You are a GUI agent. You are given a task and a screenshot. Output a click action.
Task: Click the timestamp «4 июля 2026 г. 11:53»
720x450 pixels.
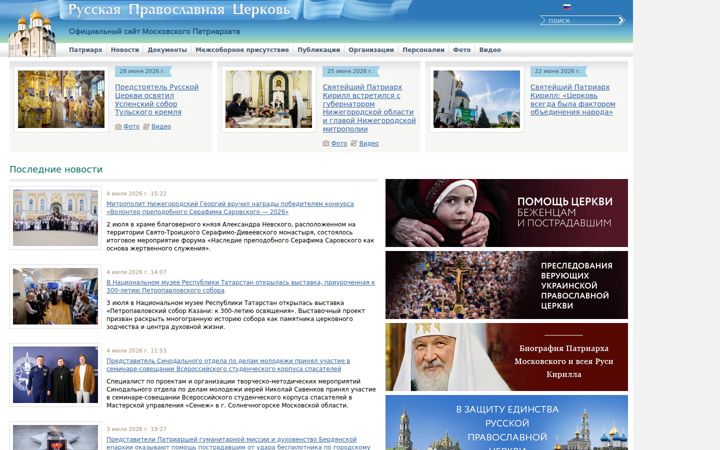click(x=136, y=351)
